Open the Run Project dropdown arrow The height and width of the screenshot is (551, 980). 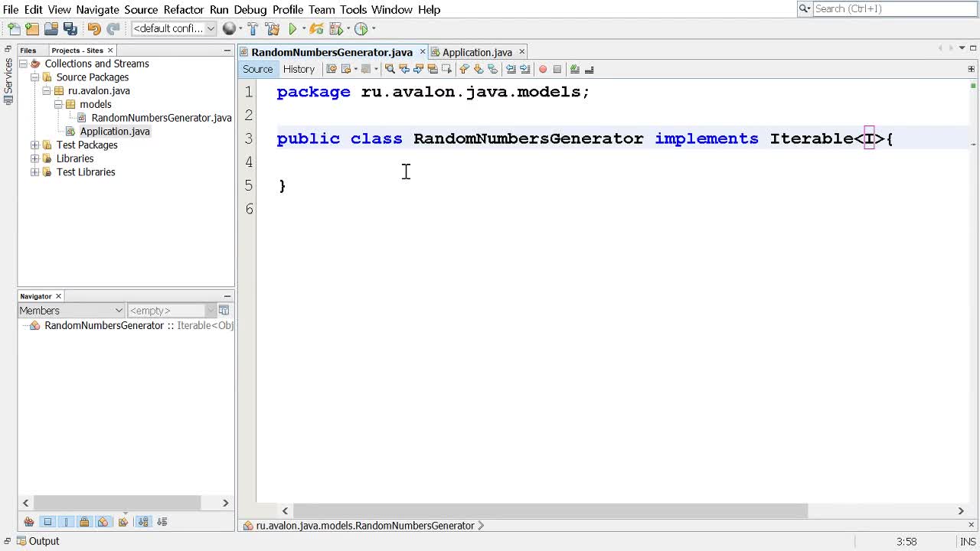click(304, 29)
